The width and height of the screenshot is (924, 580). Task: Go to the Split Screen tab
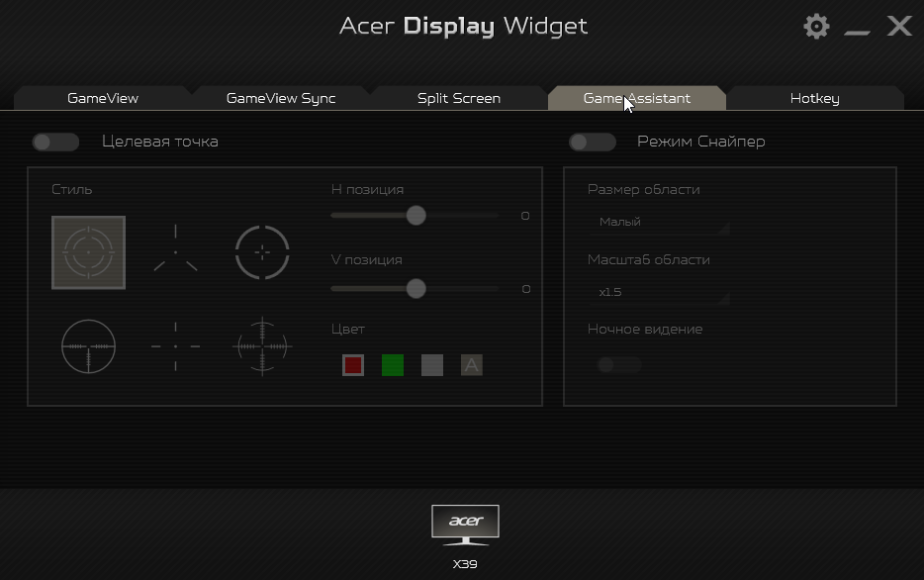(x=459, y=98)
